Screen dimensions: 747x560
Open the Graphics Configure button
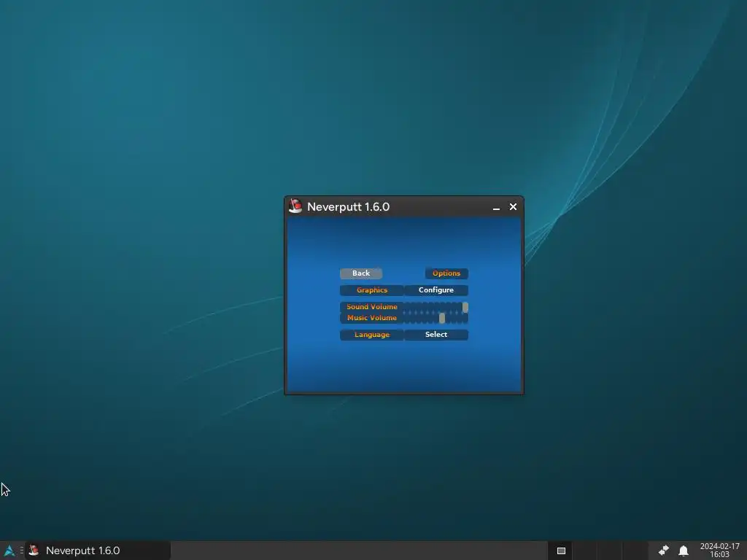(x=436, y=290)
